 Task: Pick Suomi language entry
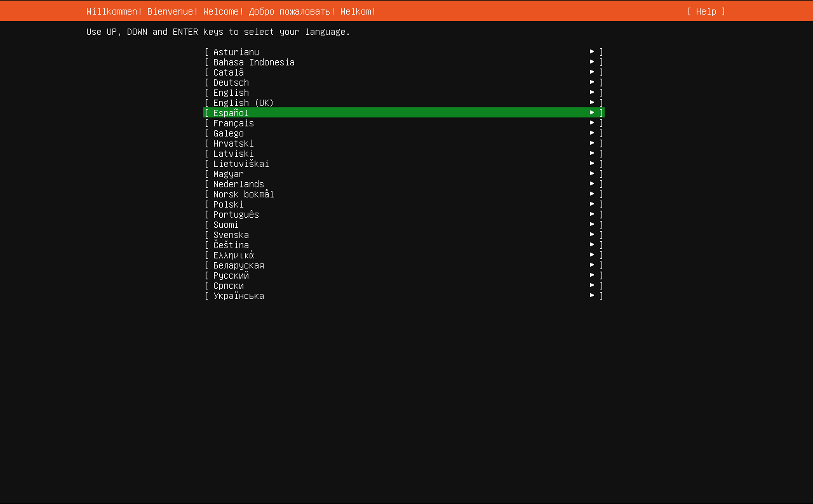(x=404, y=225)
